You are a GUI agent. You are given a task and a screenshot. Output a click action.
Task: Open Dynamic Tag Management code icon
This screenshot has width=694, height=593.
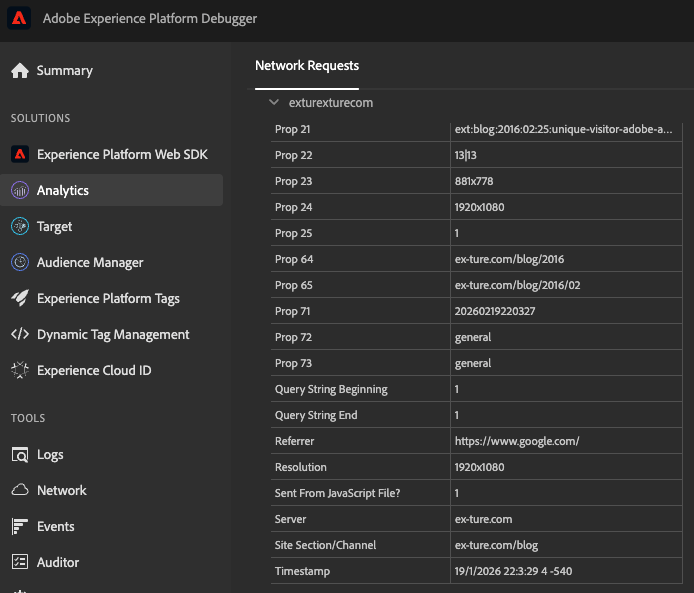[x=20, y=335]
